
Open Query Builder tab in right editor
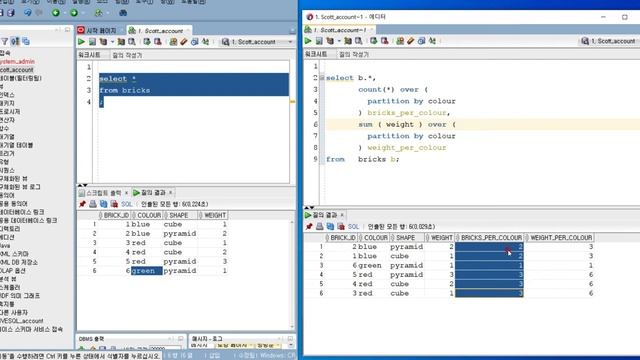[354, 54]
